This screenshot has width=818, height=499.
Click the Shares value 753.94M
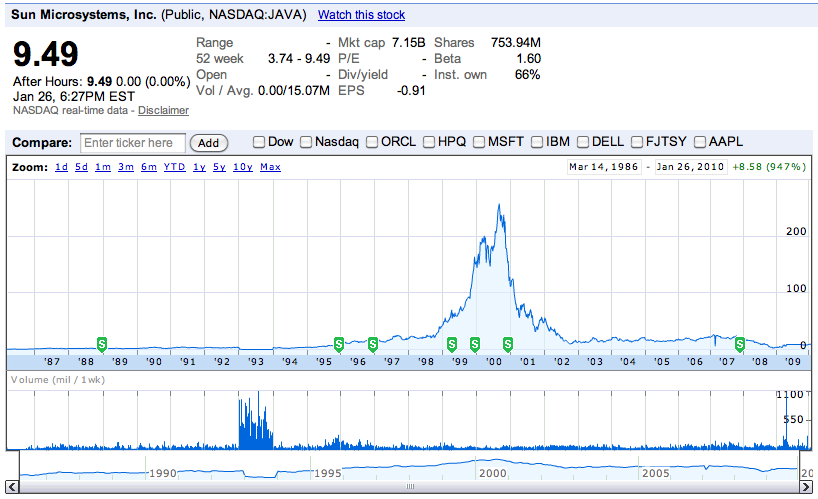515,43
